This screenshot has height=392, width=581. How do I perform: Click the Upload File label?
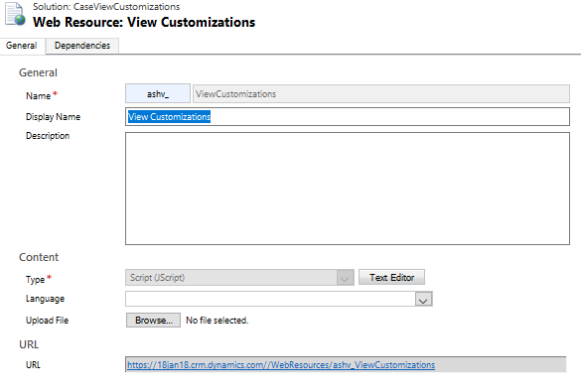point(47,321)
